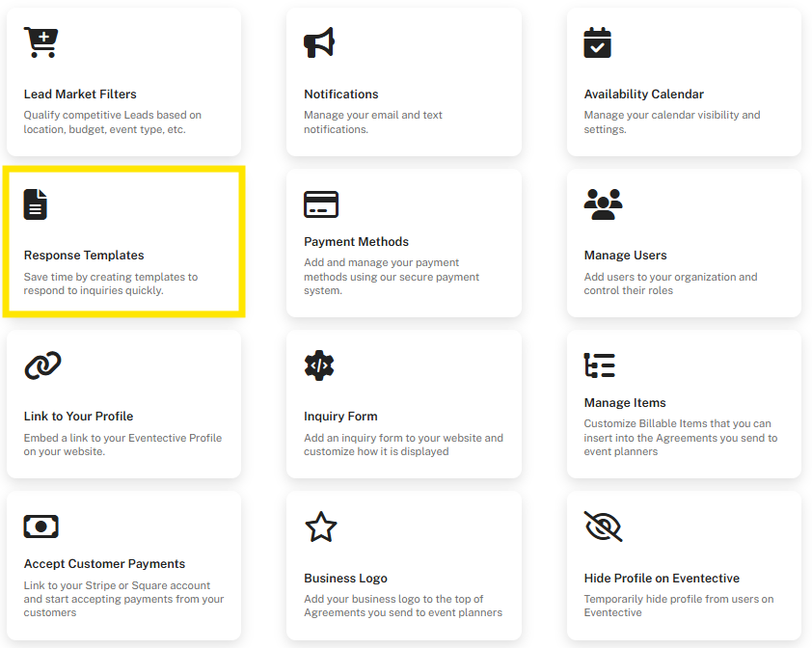Open the Notifications heading
Image resolution: width=812 pixels, height=648 pixels.
coord(341,94)
